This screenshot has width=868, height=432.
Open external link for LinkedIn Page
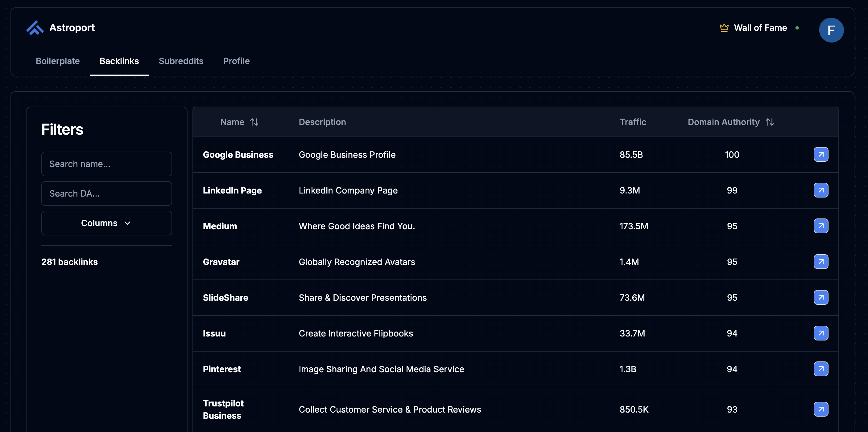(x=821, y=190)
